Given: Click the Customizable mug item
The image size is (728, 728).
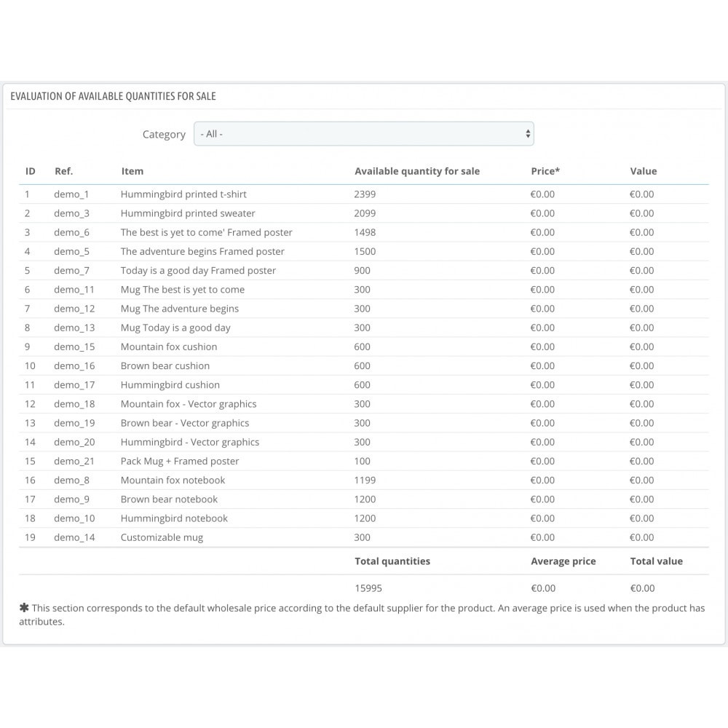Looking at the screenshot, I should pyautogui.click(x=162, y=537).
